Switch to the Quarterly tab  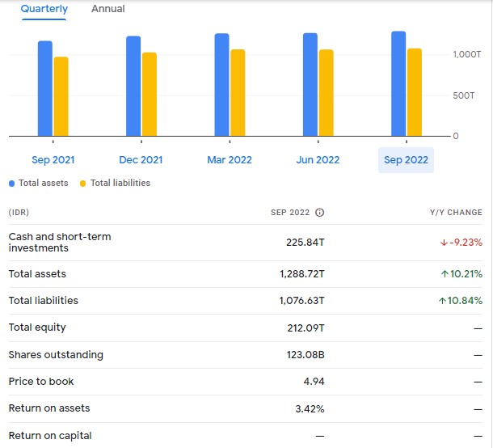(44, 9)
